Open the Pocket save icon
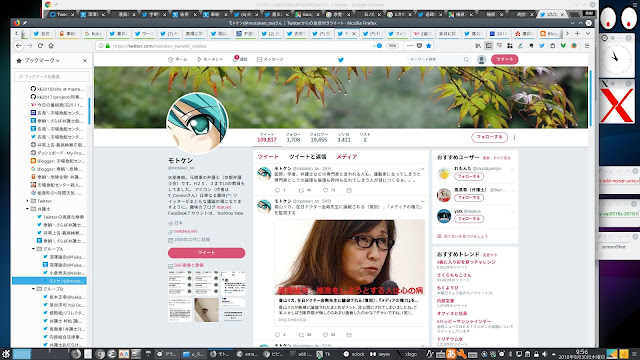640x360 pixels. (x=419, y=46)
